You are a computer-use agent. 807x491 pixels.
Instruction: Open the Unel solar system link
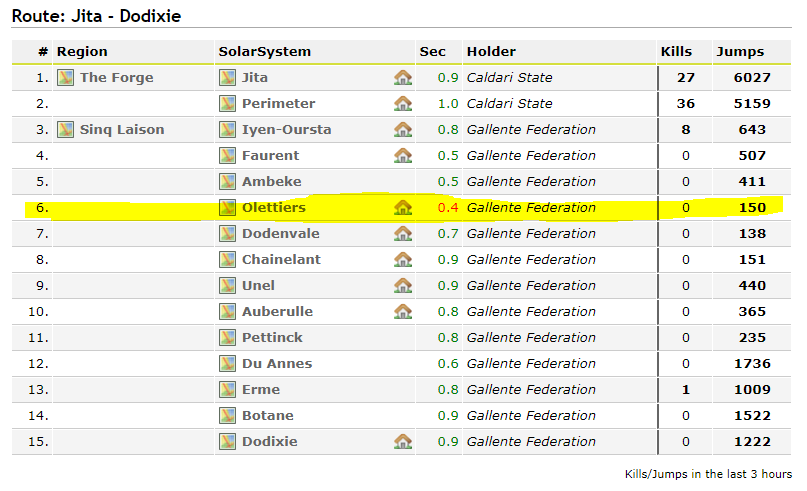[258, 286]
